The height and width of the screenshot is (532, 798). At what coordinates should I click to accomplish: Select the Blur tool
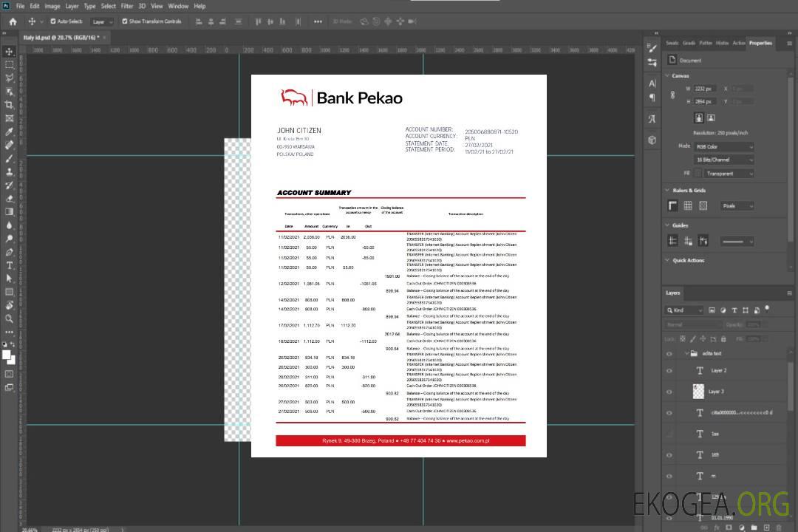[9, 225]
